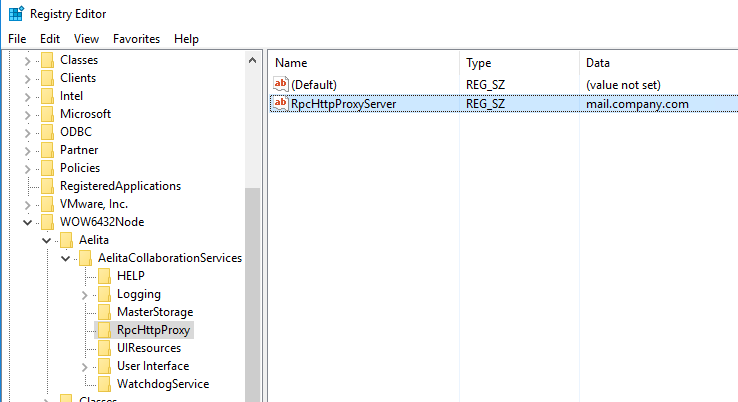The image size is (738, 402).
Task: Select the RegisteredApplications key label
Action: click(x=120, y=186)
